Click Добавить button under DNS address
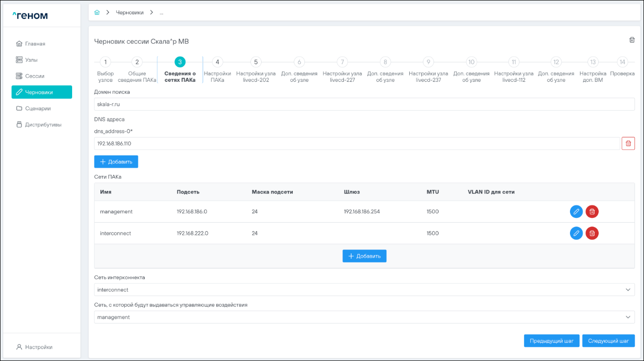This screenshot has width=644, height=361. (116, 162)
